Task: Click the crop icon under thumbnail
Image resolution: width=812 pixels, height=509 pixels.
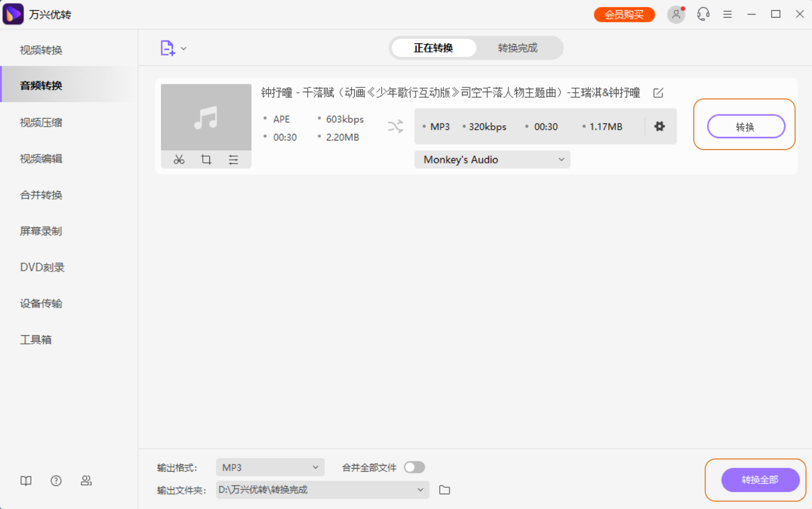Action: (206, 160)
